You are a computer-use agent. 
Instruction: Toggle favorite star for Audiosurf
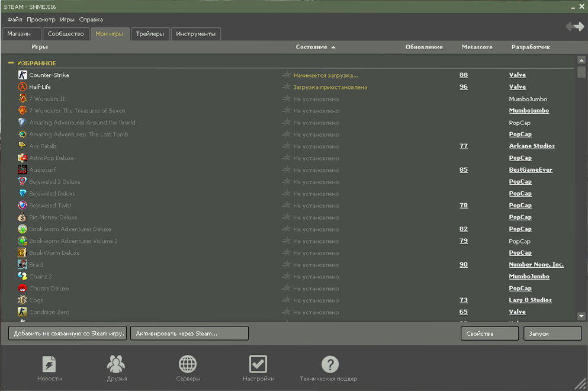coord(287,169)
